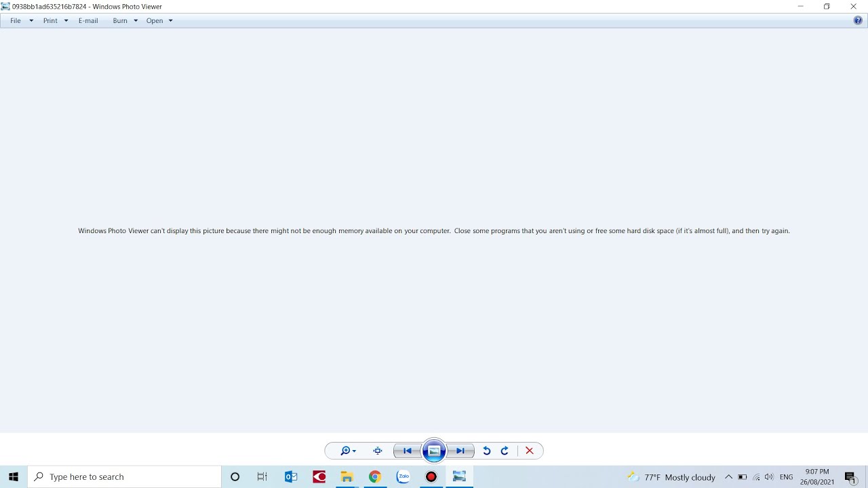Screen dimensions: 868x488
Task: Open the Windows Start menu
Action: [x=14, y=477]
